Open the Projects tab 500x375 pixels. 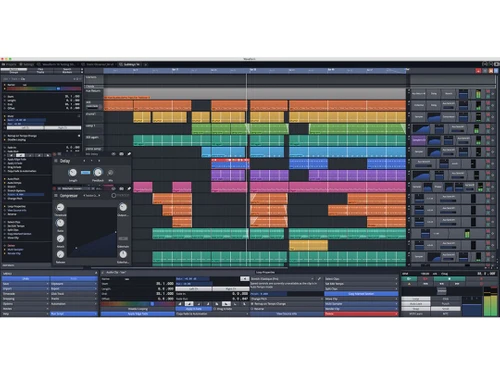[x=9, y=64]
